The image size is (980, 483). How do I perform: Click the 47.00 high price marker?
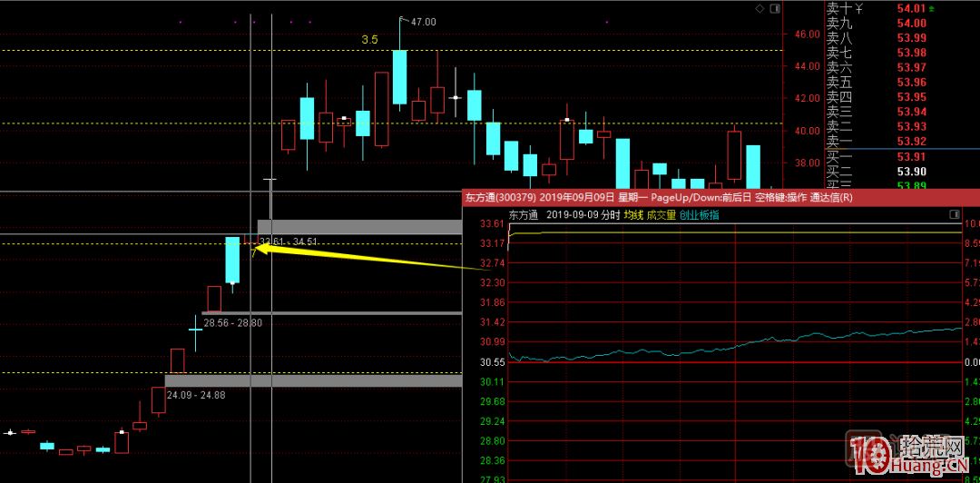(x=423, y=22)
